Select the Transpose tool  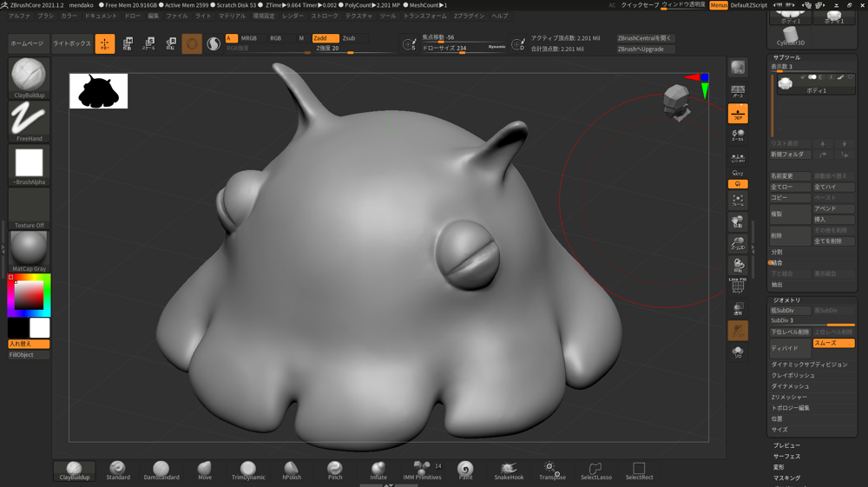click(x=552, y=471)
